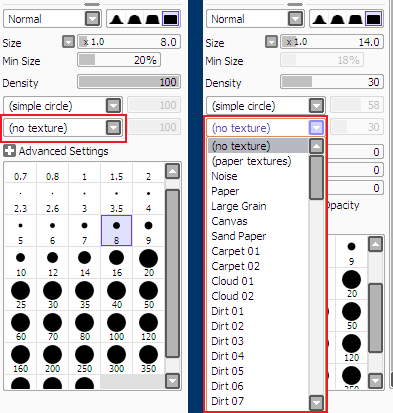Select sharpest brush edge shape in left panel
393x413 pixels.
tap(171, 19)
